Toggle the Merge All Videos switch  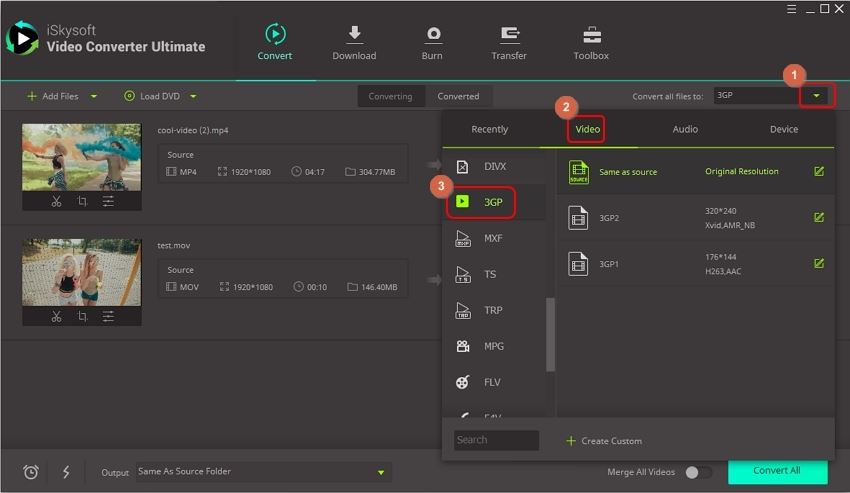tap(698, 472)
